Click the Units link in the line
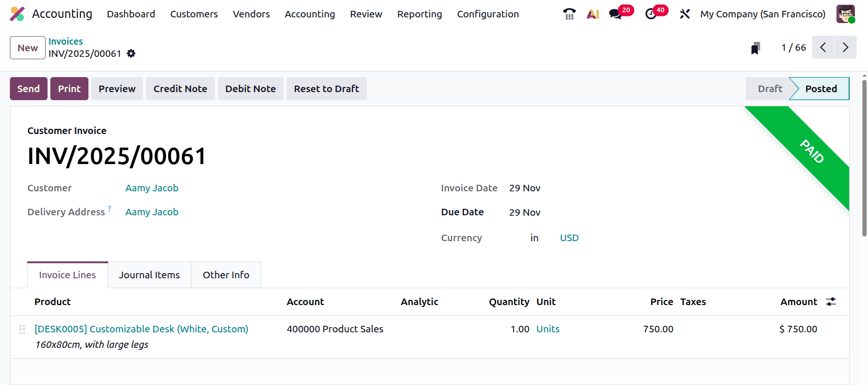Screen dimensions: 868x385 click(x=548, y=329)
